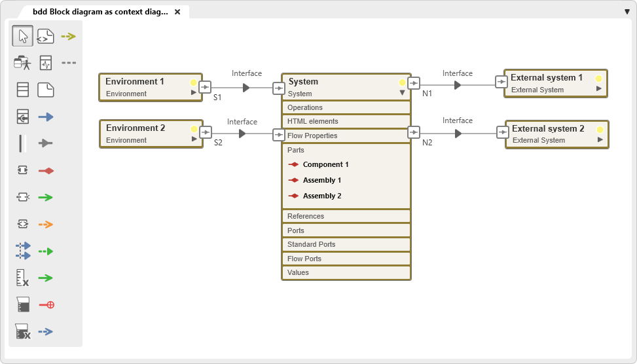The width and height of the screenshot is (637, 364).
Task: Expand External system 1 block arrow
Action: [598, 88]
